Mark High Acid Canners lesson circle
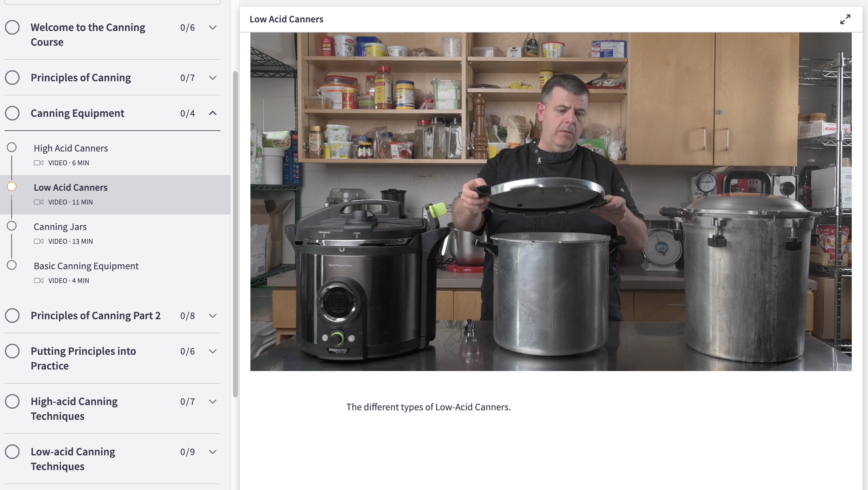868x490 pixels. tap(12, 147)
